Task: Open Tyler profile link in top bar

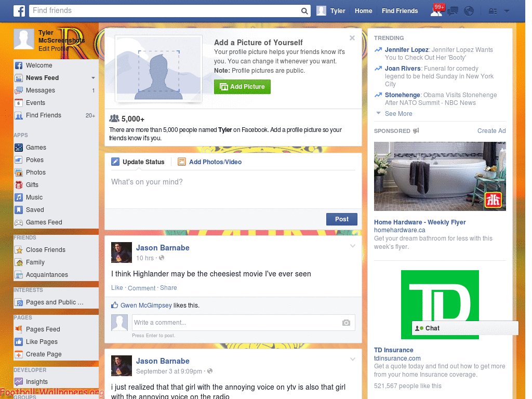Action: (x=338, y=11)
